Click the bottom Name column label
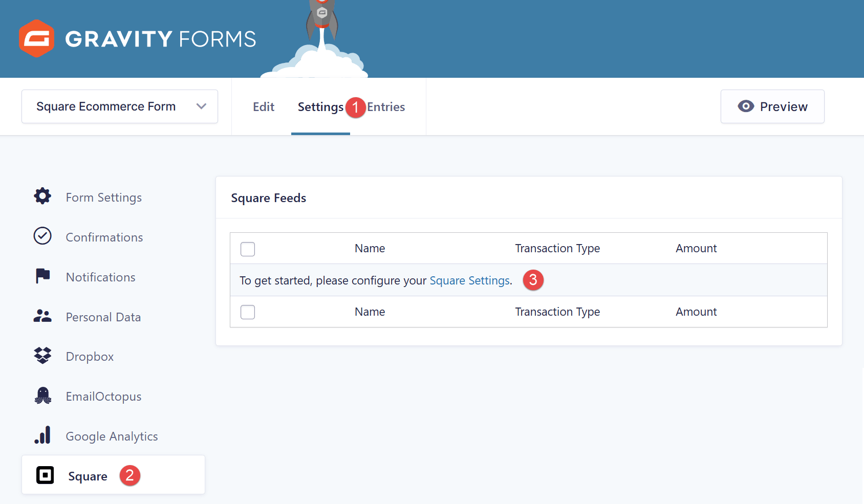 coord(370,312)
